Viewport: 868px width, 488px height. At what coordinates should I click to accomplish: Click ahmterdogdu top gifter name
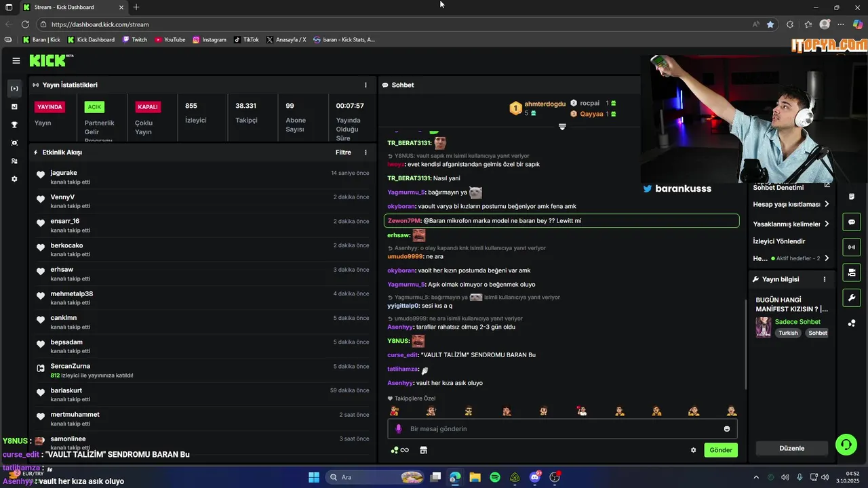click(x=545, y=104)
